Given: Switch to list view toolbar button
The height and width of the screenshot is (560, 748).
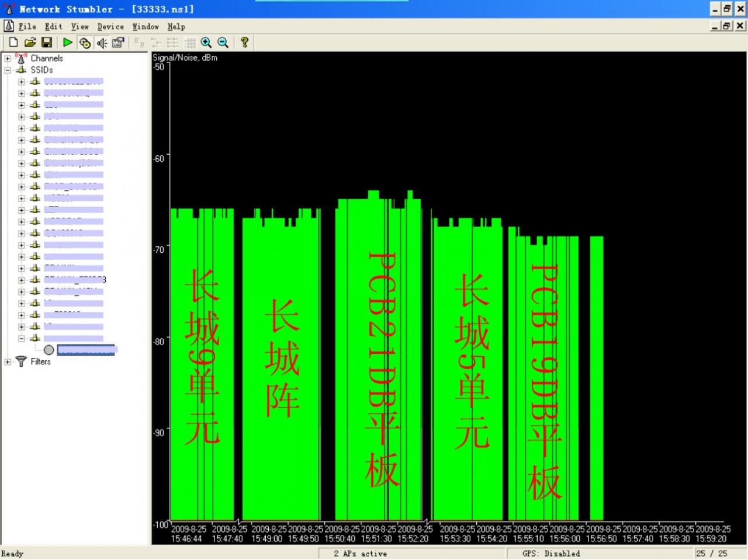Looking at the screenshot, I should click(173, 43).
